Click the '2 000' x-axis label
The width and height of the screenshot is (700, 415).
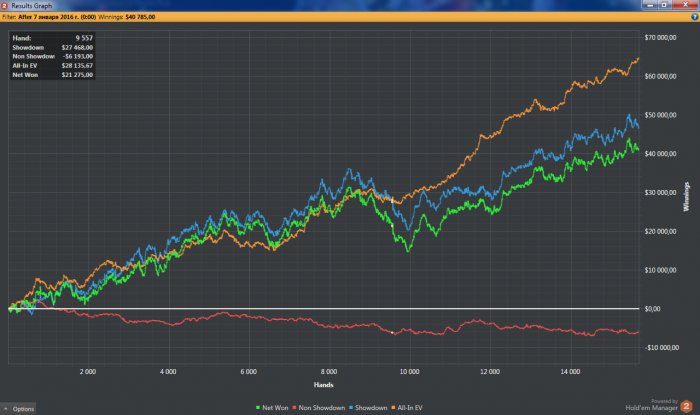88,372
